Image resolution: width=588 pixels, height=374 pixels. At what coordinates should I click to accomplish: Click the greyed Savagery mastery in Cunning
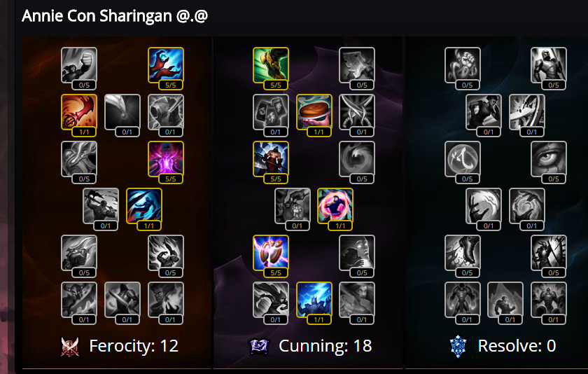tap(357, 65)
